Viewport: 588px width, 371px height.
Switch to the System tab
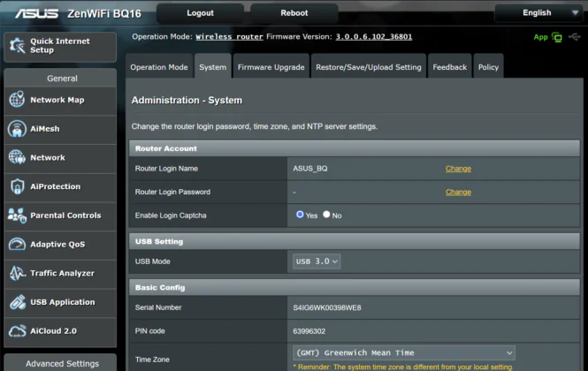click(x=212, y=67)
